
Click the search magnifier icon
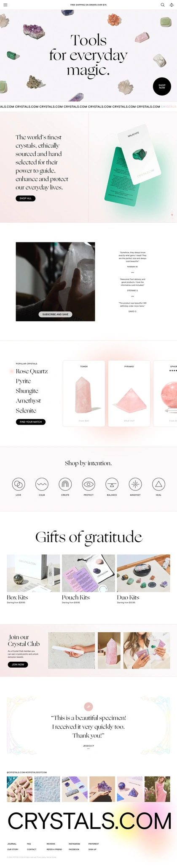coord(163,5)
